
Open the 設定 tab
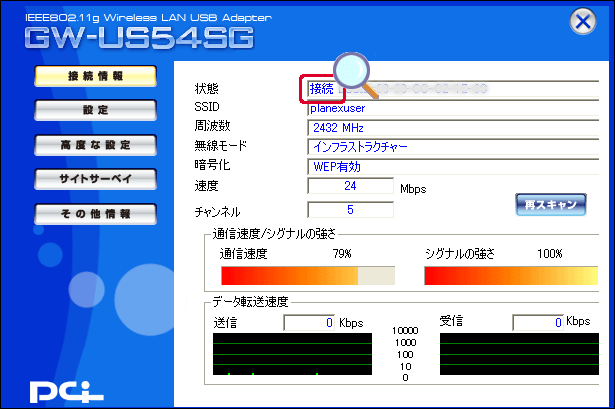pyautogui.click(x=95, y=110)
